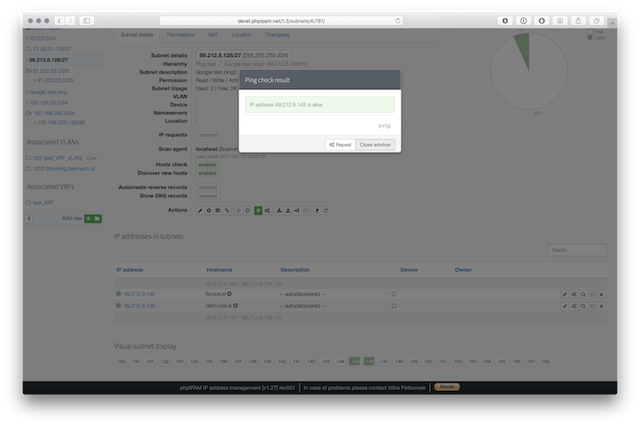
Task: Click the search icon in the 89.212.8.145 row
Action: 583,294
